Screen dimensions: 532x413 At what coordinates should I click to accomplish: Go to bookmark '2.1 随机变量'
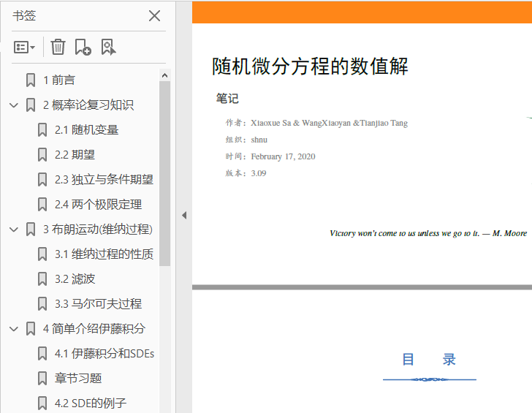pyautogui.click(x=86, y=130)
